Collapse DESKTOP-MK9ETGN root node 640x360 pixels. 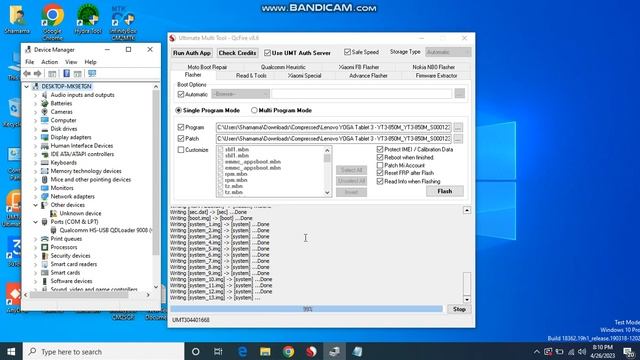pyautogui.click(x=27, y=87)
